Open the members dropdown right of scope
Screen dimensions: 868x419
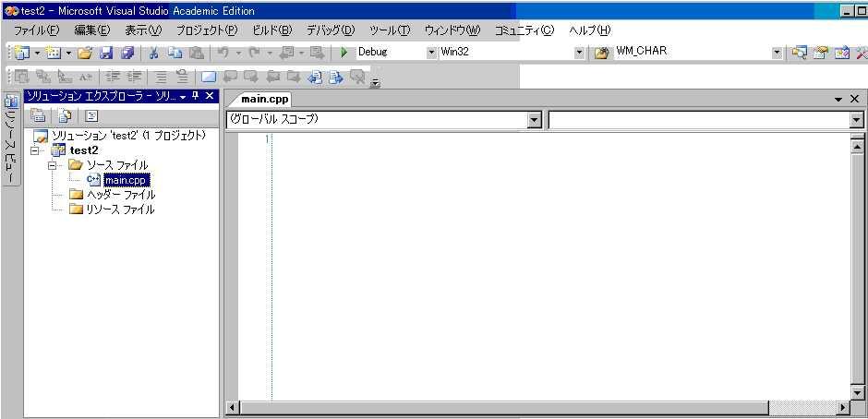(x=857, y=120)
